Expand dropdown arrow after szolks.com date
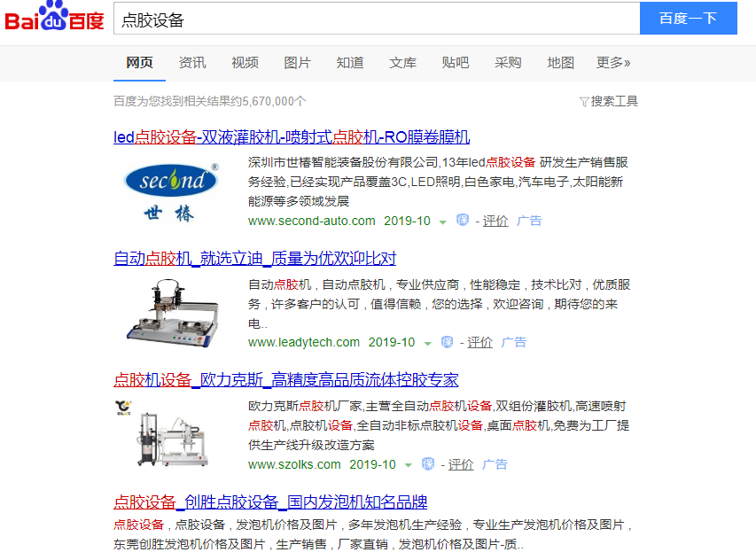This screenshot has height=560, width=756. [408, 465]
